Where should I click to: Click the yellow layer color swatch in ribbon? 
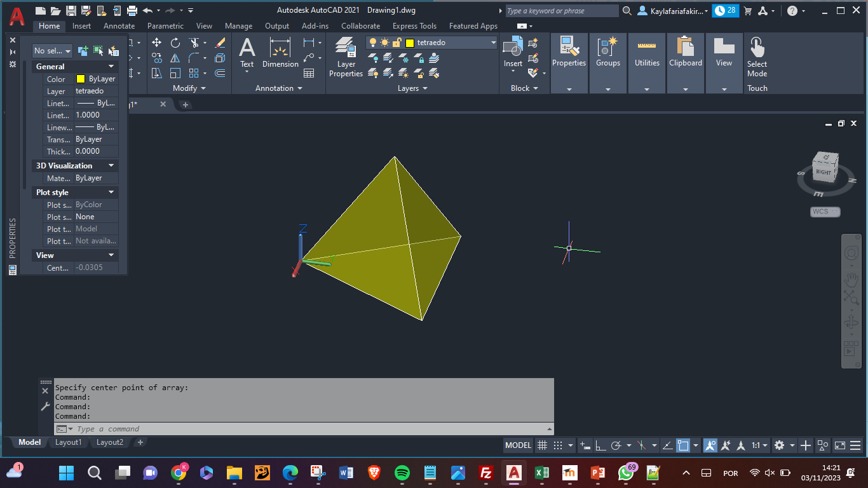(410, 43)
